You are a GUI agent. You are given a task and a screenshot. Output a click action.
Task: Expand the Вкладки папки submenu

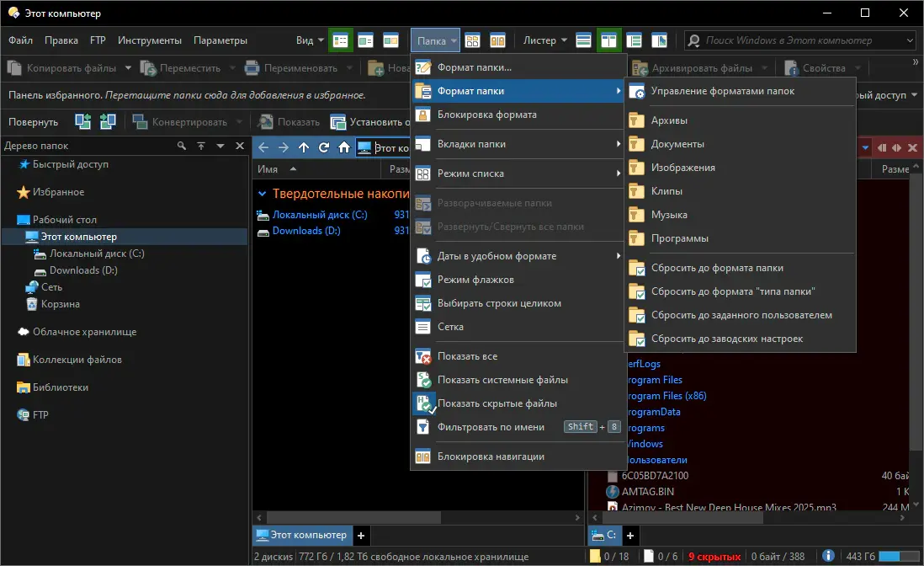point(518,144)
